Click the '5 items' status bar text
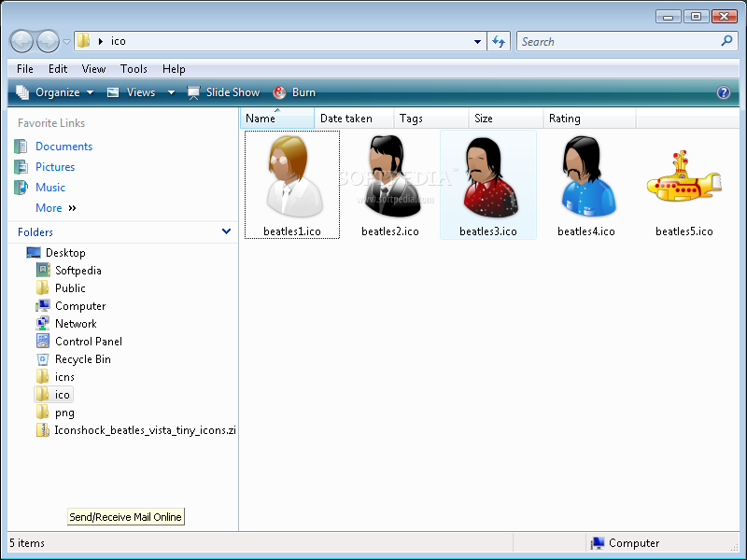This screenshot has width=747, height=560. click(27, 543)
